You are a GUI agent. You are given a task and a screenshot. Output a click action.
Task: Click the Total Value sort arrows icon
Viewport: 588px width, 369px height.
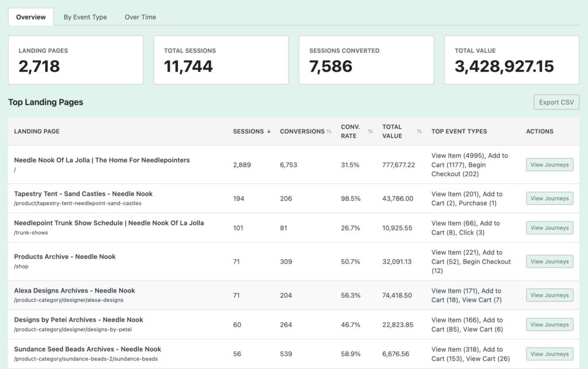[x=419, y=132]
